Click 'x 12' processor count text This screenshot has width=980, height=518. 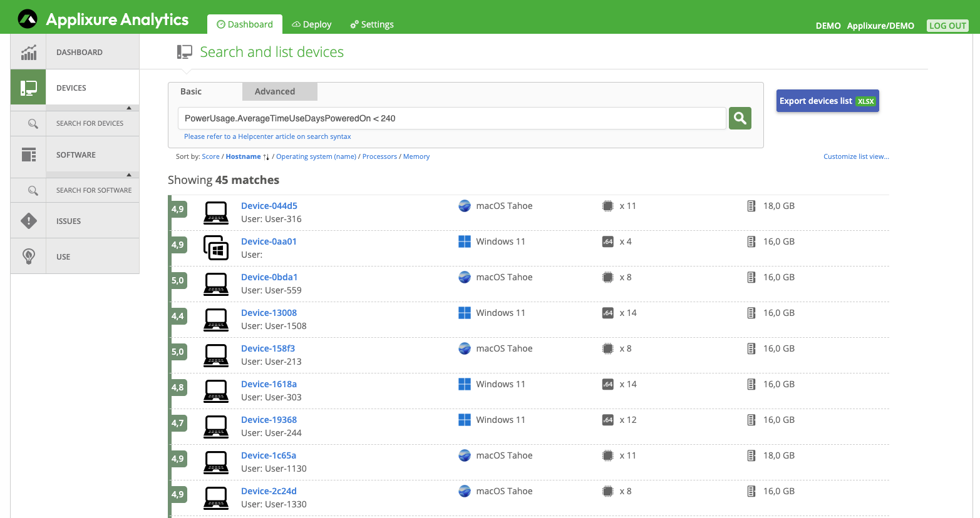click(x=628, y=420)
